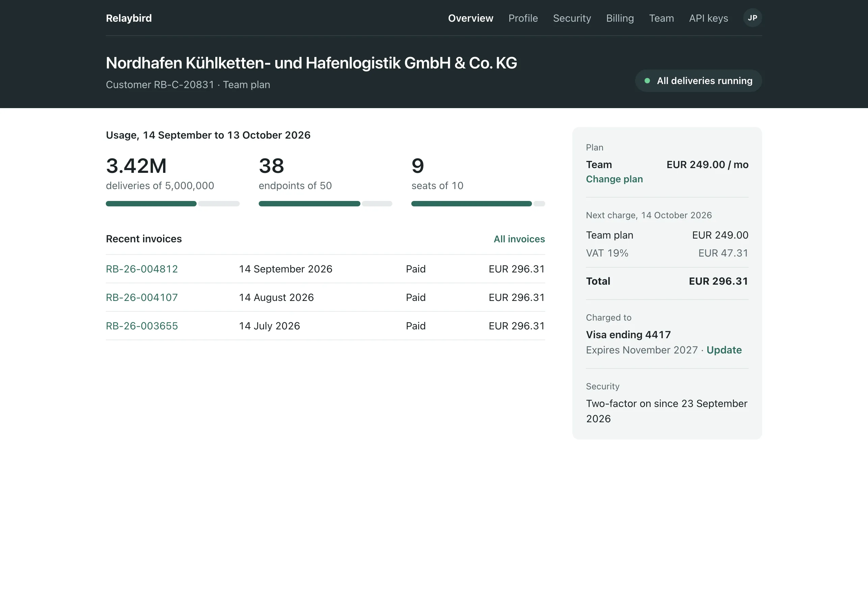868x610 pixels.
Task: Click the company name heading
Action: pyautogui.click(x=312, y=63)
